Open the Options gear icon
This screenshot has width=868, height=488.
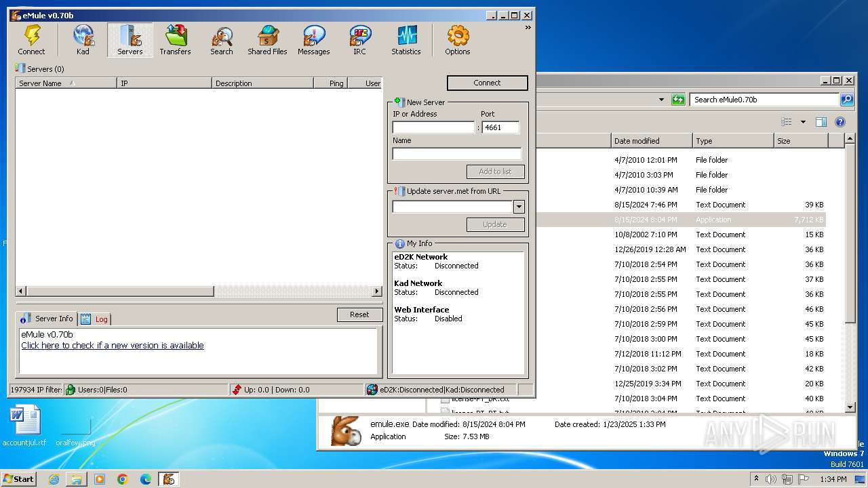click(457, 40)
